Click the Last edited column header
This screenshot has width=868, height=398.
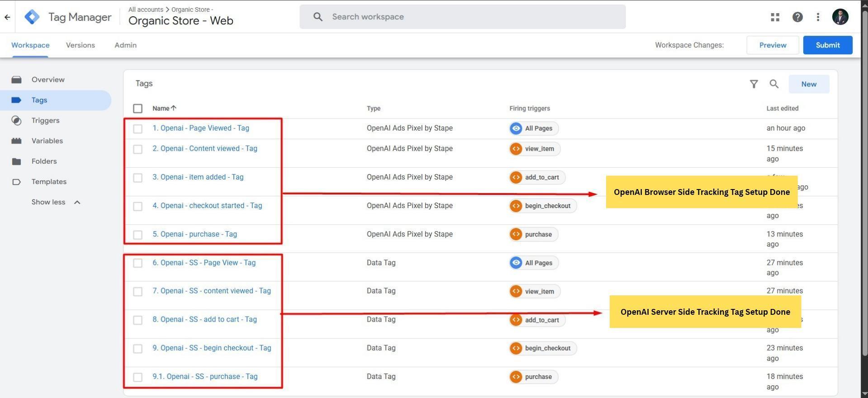tap(783, 109)
